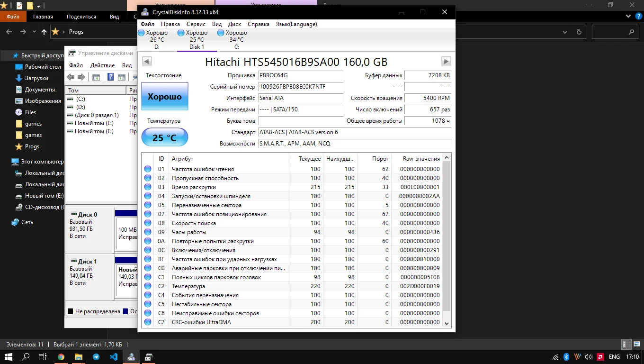Switch to the C: disk tab
Viewport: 644px width, 364px height.
(x=236, y=40)
